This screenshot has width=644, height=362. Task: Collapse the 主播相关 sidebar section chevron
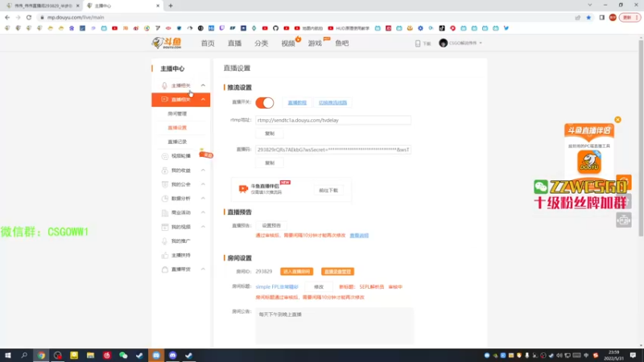[203, 85]
